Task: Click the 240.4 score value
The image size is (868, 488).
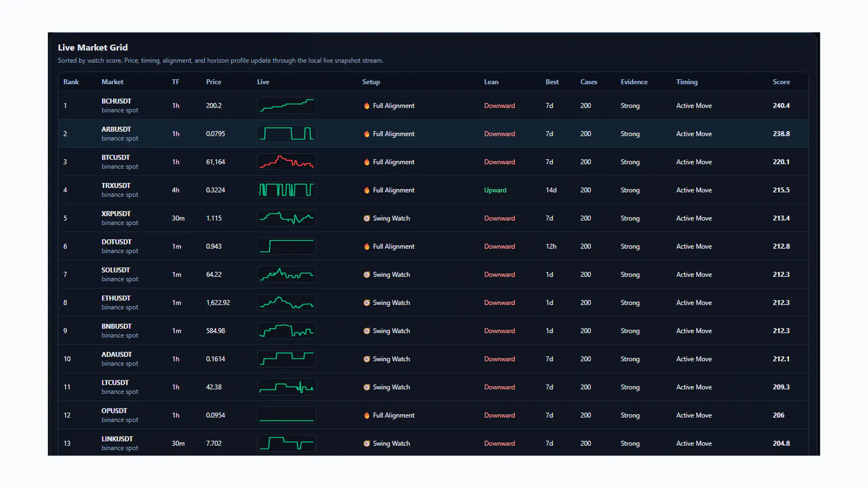Action: tap(781, 106)
